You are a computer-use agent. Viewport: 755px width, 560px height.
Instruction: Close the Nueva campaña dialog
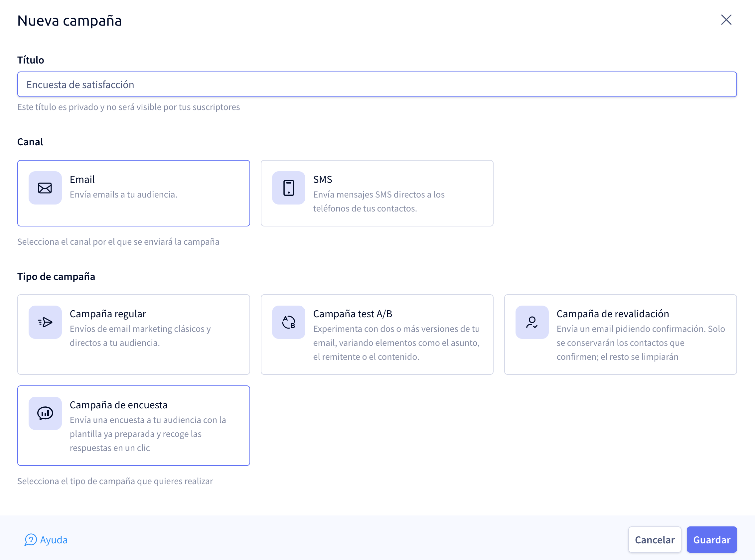coord(726,20)
